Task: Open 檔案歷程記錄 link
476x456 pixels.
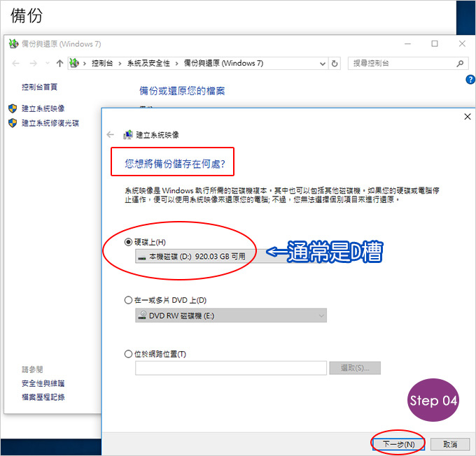Action: 43,397
